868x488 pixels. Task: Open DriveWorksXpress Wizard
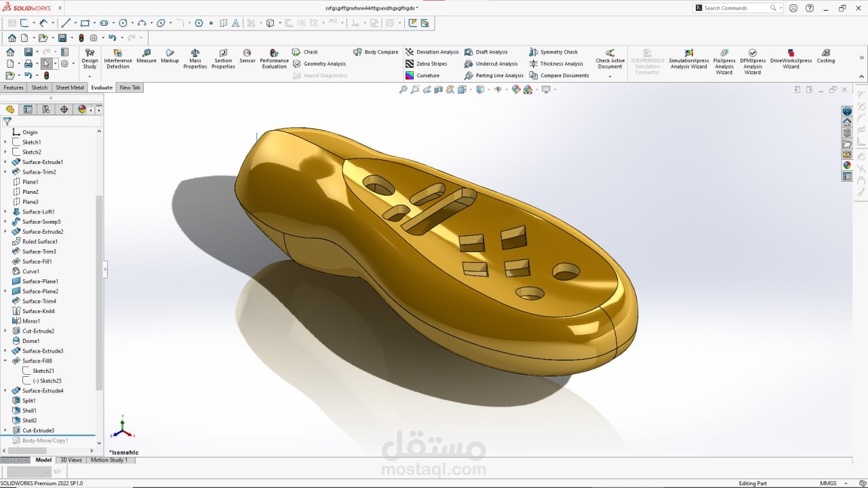(x=791, y=59)
